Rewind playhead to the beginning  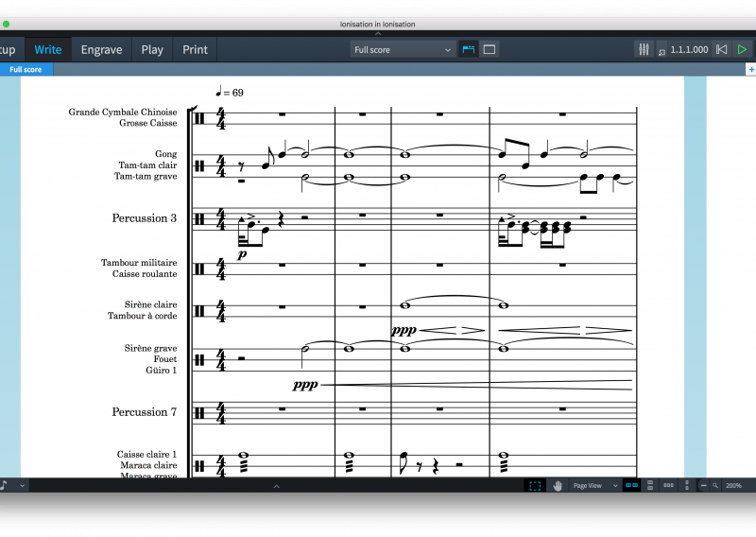721,49
